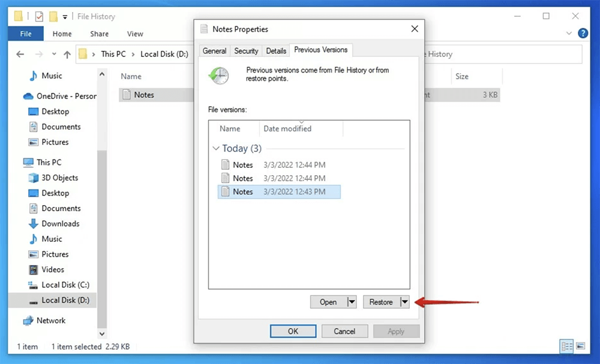Click the Help question mark icon
Viewport: 600px width, 364px height.
click(x=583, y=33)
